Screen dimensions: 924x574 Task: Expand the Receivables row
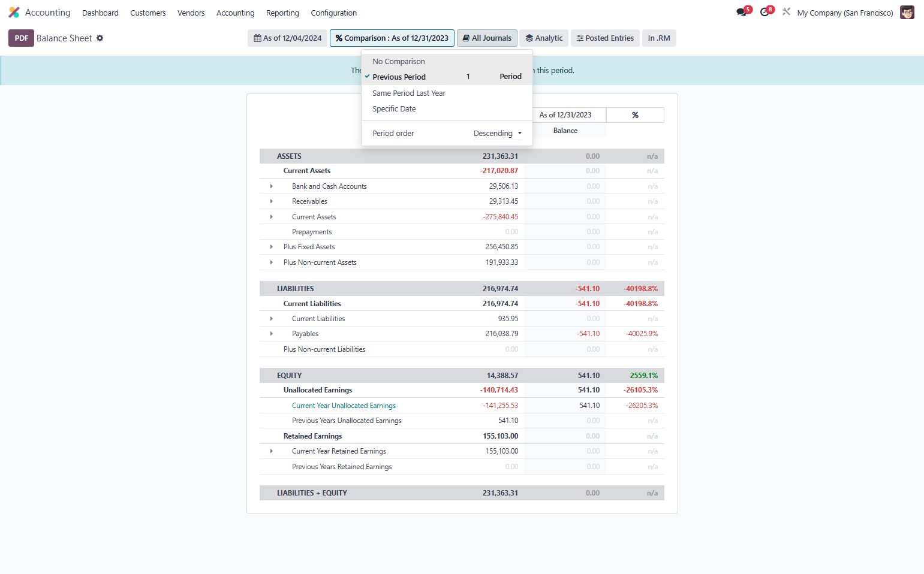(272, 201)
